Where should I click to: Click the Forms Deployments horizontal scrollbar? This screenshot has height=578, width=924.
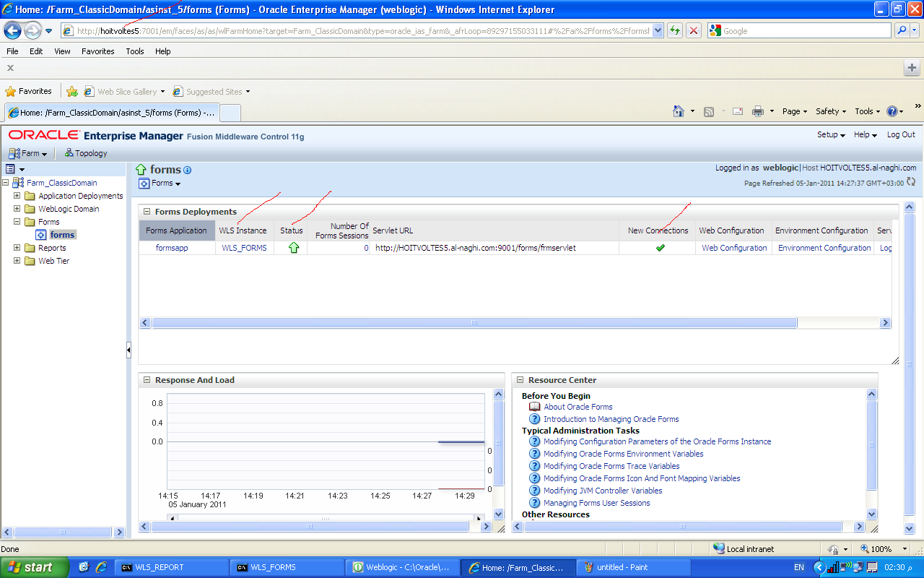point(474,323)
